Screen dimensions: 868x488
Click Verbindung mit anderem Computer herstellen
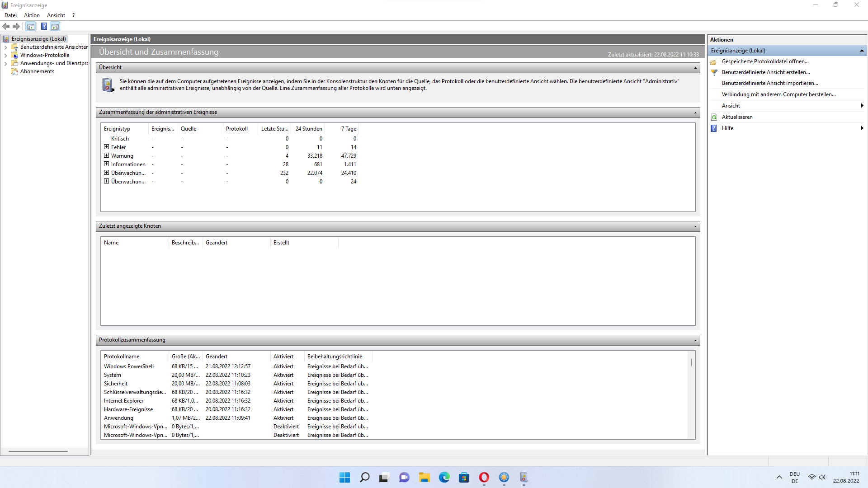pos(778,94)
